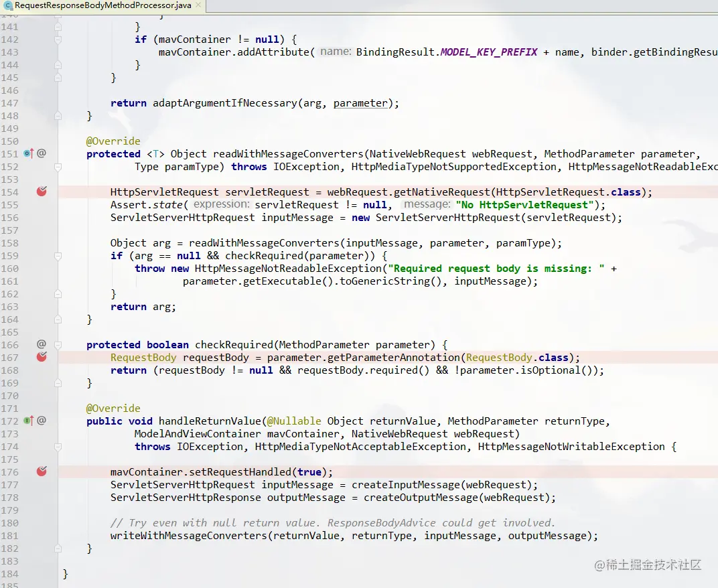Collapse readWithMessageConverters method at line 152 fold marker
The image size is (718, 588).
(58, 167)
